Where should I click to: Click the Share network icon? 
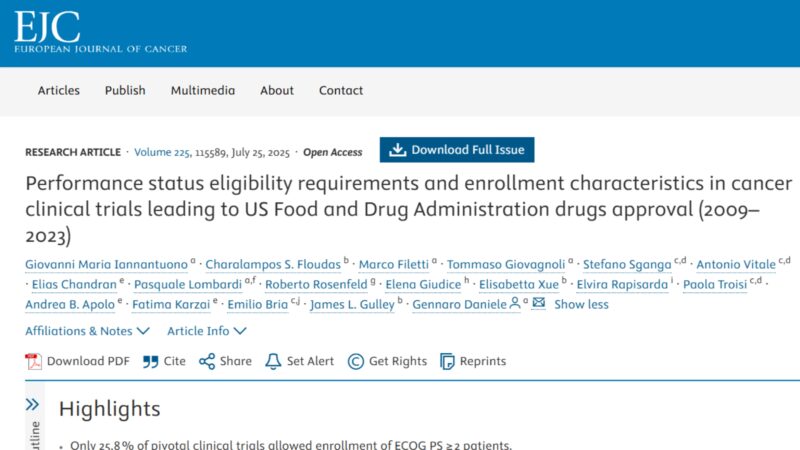coord(207,361)
